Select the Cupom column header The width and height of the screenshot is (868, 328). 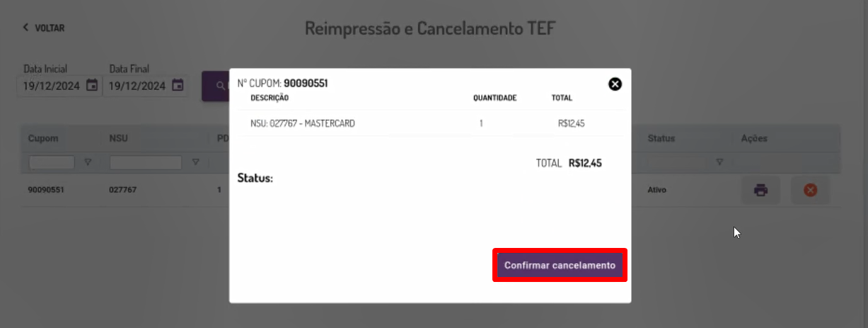point(43,138)
